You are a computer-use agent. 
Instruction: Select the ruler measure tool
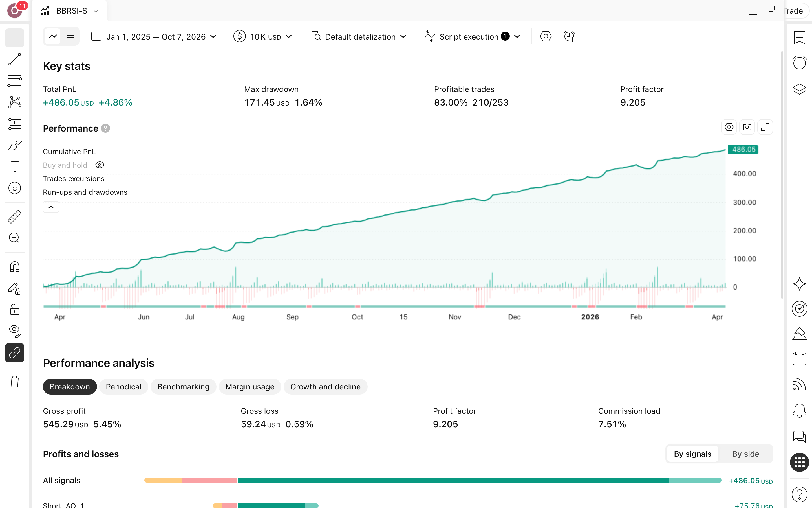coord(15,217)
